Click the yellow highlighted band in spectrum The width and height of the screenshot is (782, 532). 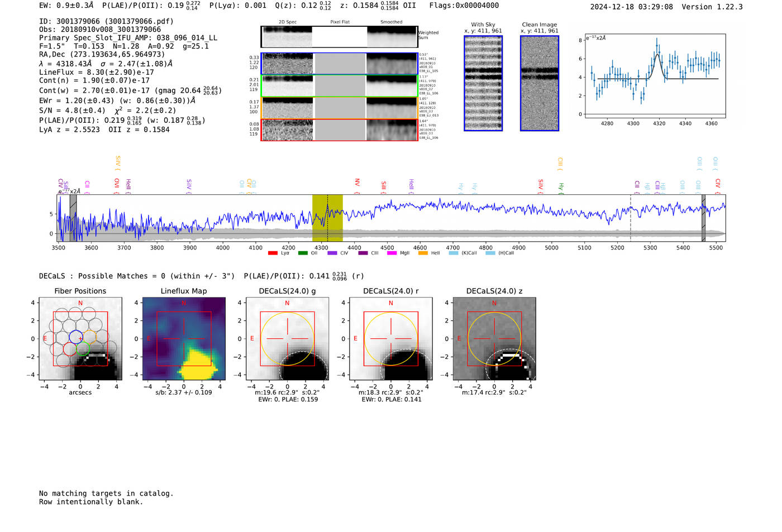pyautogui.click(x=327, y=218)
